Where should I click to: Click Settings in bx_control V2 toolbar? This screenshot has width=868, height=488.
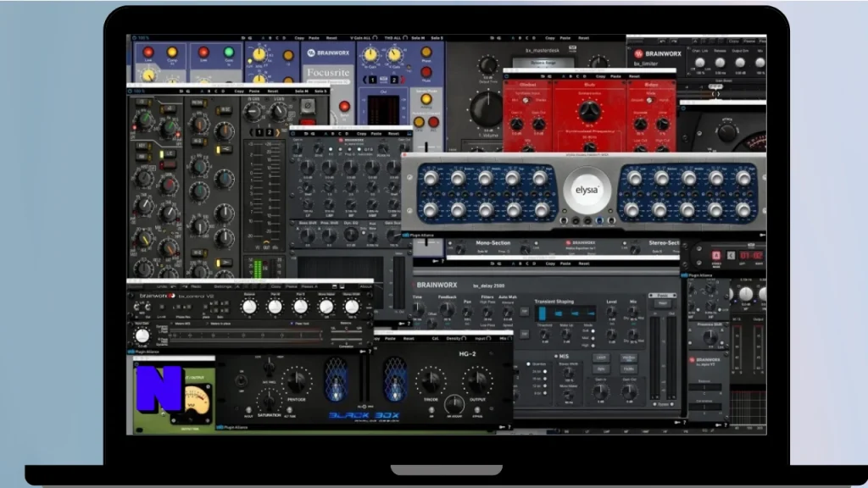pos(223,286)
